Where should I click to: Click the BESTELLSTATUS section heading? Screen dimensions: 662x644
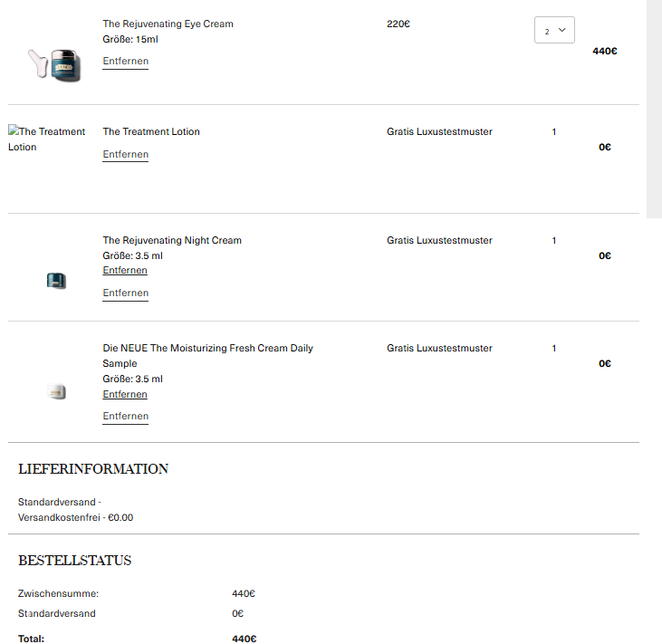click(x=74, y=561)
